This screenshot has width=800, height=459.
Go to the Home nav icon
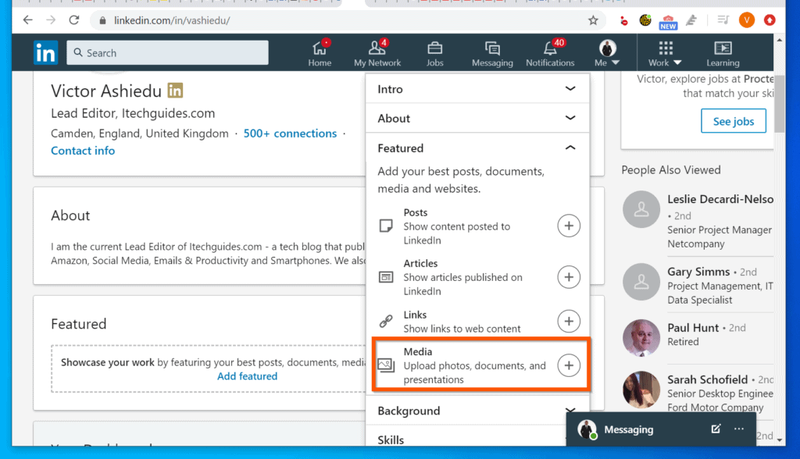[319, 53]
